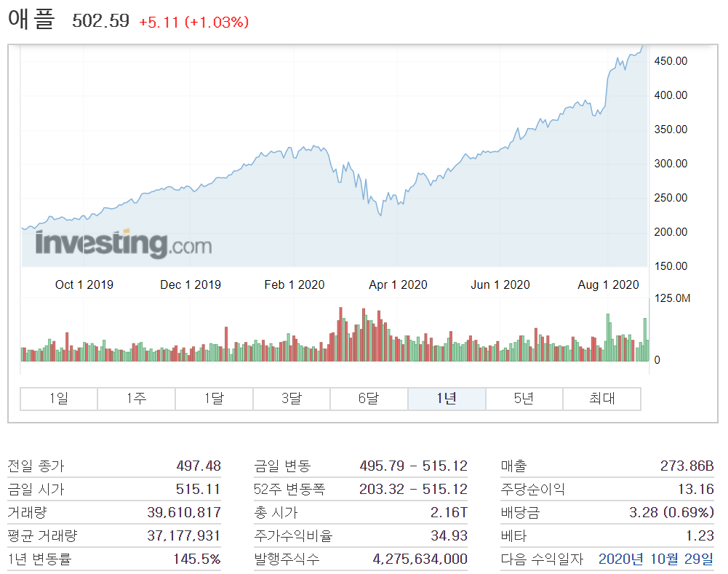This screenshot has width=728, height=574.
Task: Click the 매출 value 273.86B
Action: [687, 466]
